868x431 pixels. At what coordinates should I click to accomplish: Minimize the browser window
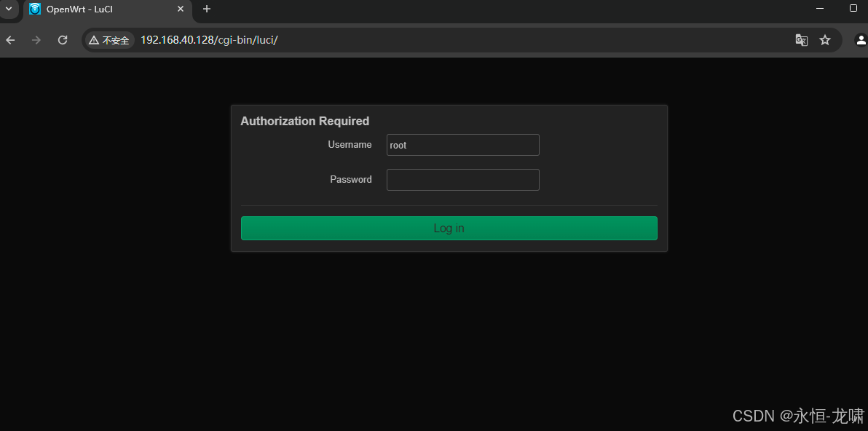(820, 8)
